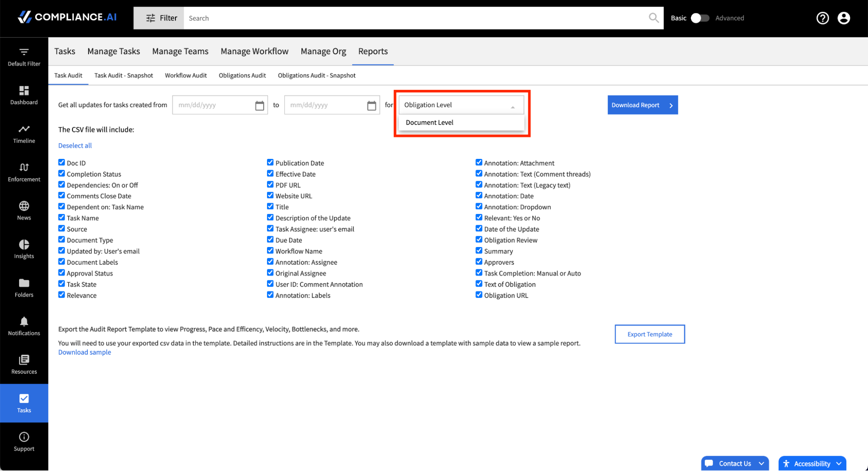This screenshot has height=471, width=868.
Task: Uncheck the Publication Date checkbox
Action: pos(270,162)
